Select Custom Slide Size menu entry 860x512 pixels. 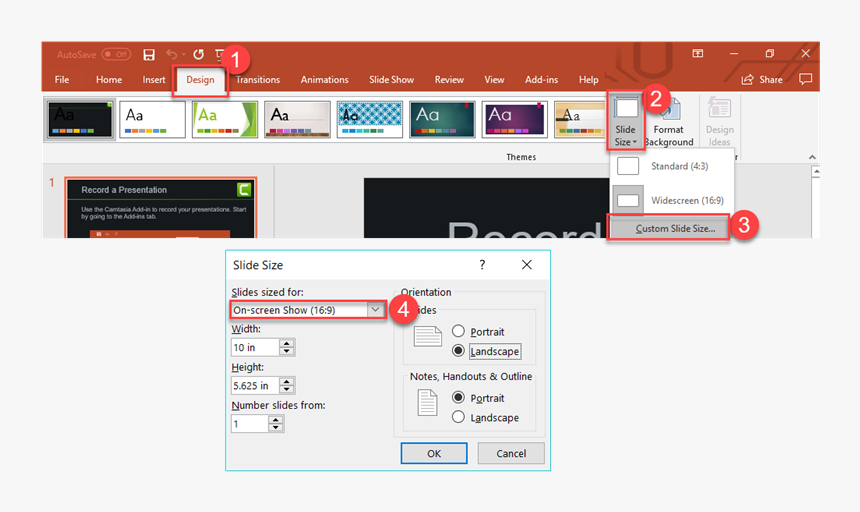(x=669, y=228)
